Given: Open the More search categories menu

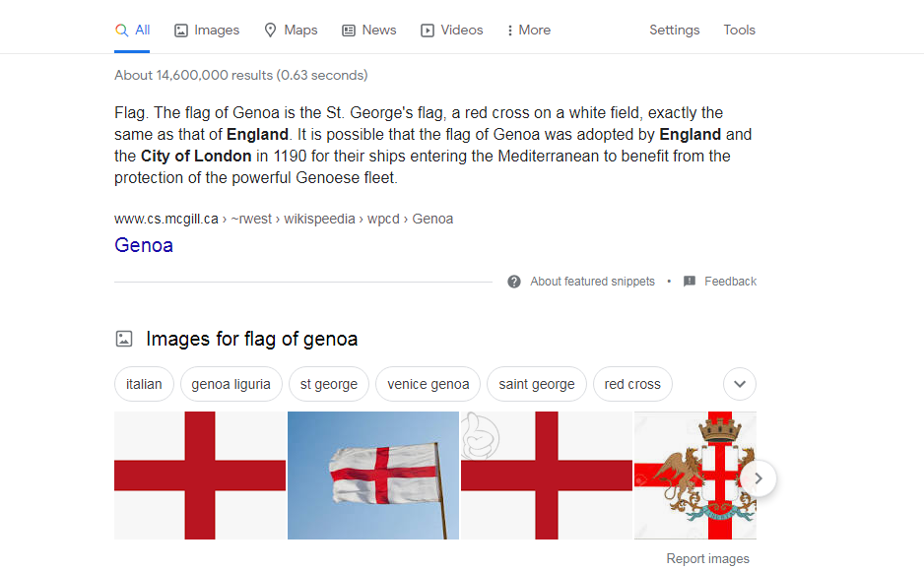Looking at the screenshot, I should click(x=529, y=30).
